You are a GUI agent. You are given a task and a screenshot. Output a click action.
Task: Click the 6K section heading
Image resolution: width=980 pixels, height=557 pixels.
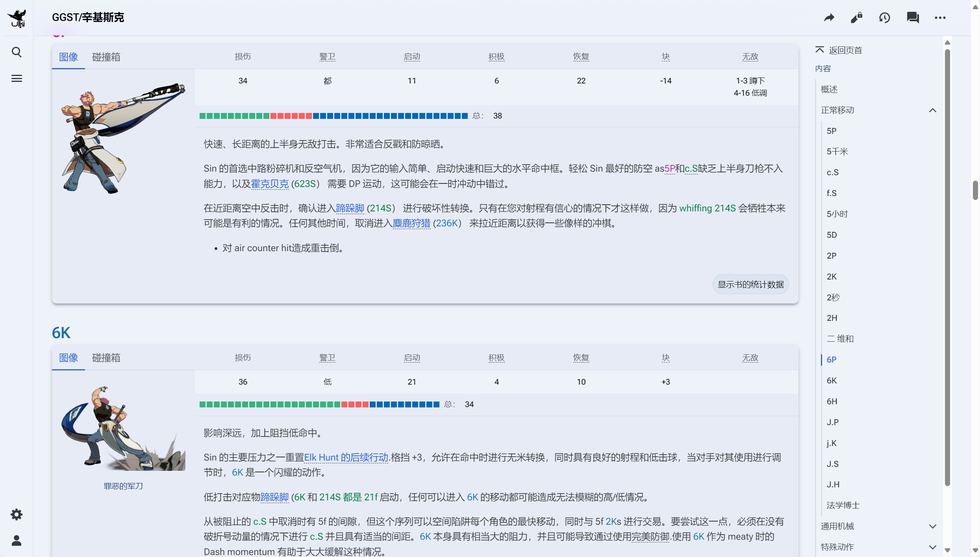(x=61, y=333)
